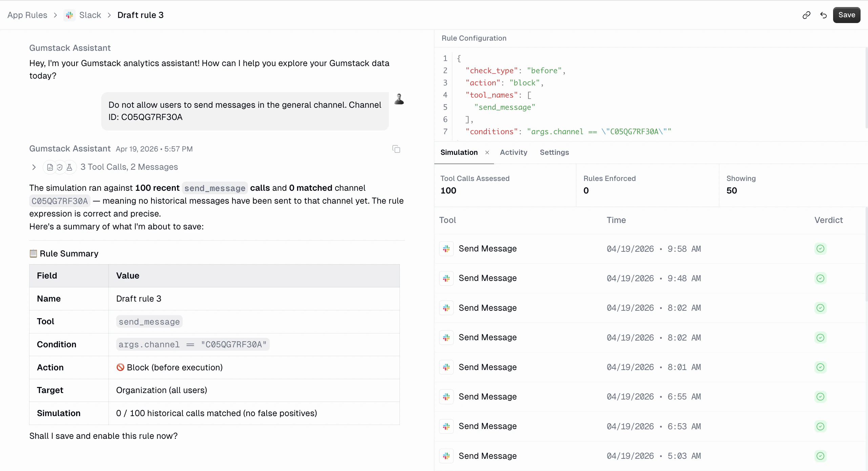Navigate back via the App Rules breadcrumb
The image size is (868, 471).
click(x=27, y=15)
